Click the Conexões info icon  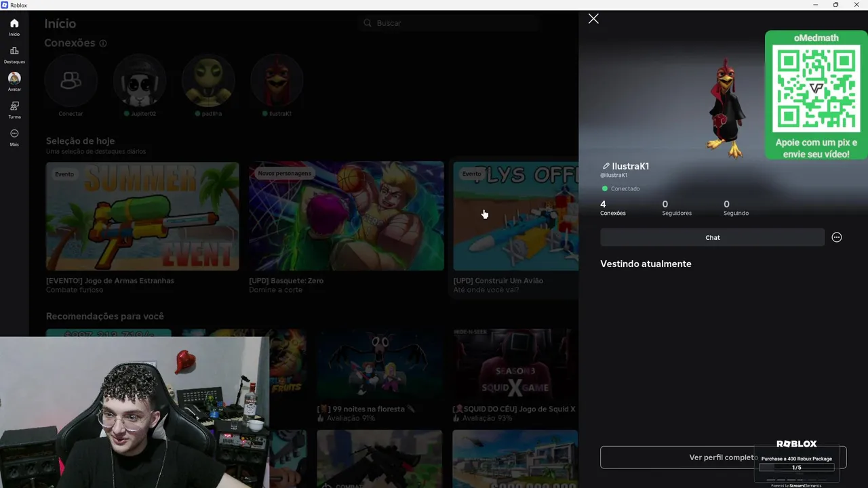pos(103,43)
